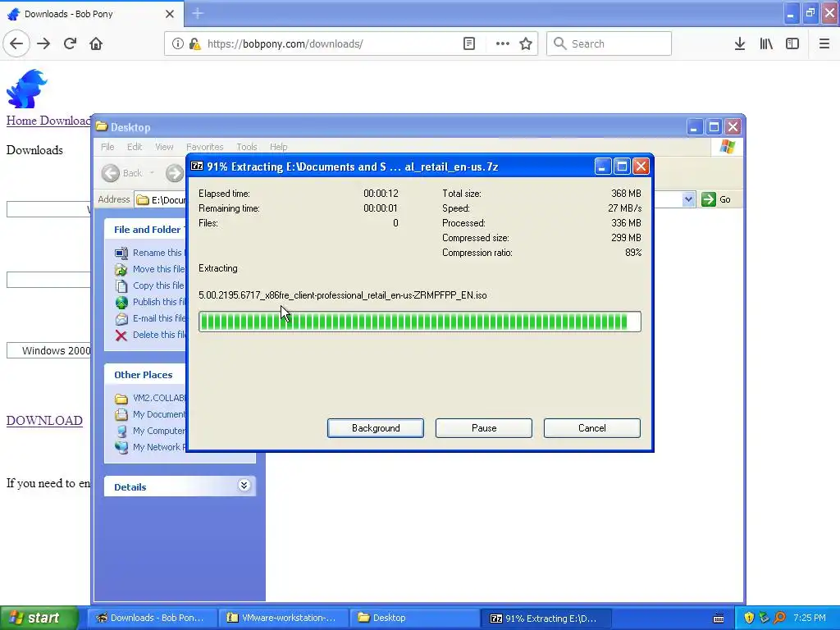Click the Copy this file icon

click(x=121, y=285)
